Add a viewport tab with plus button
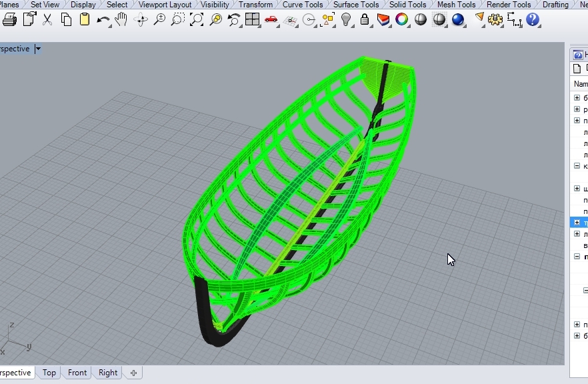Viewport: 588px width, 384px height. [x=133, y=373]
